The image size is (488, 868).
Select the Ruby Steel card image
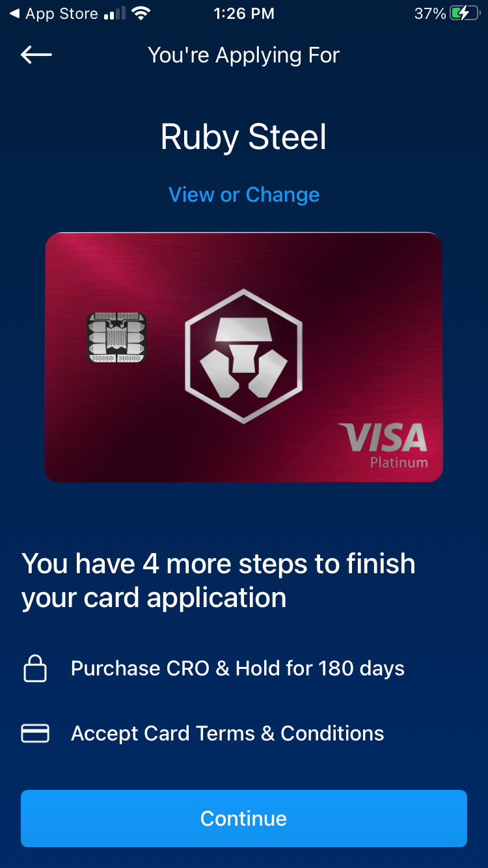(244, 357)
